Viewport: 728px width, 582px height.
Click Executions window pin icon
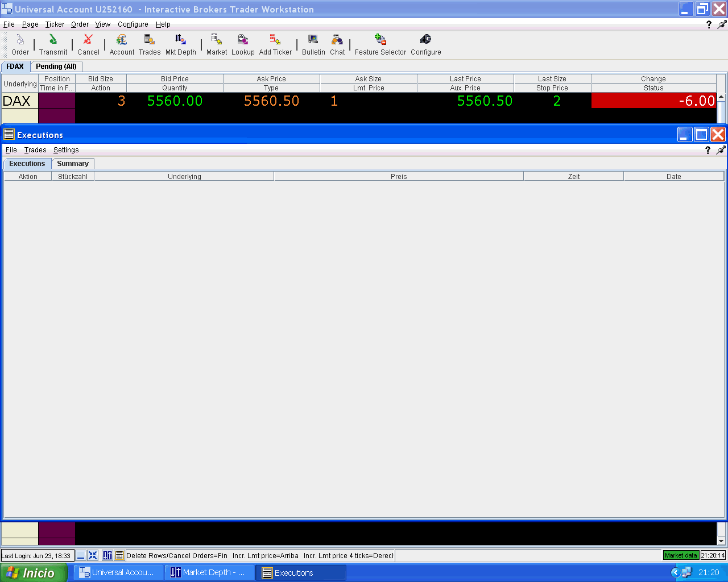click(x=721, y=150)
